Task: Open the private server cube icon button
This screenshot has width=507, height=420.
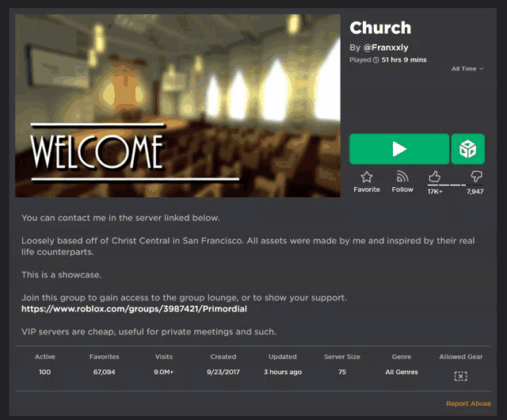Action: tap(467, 149)
